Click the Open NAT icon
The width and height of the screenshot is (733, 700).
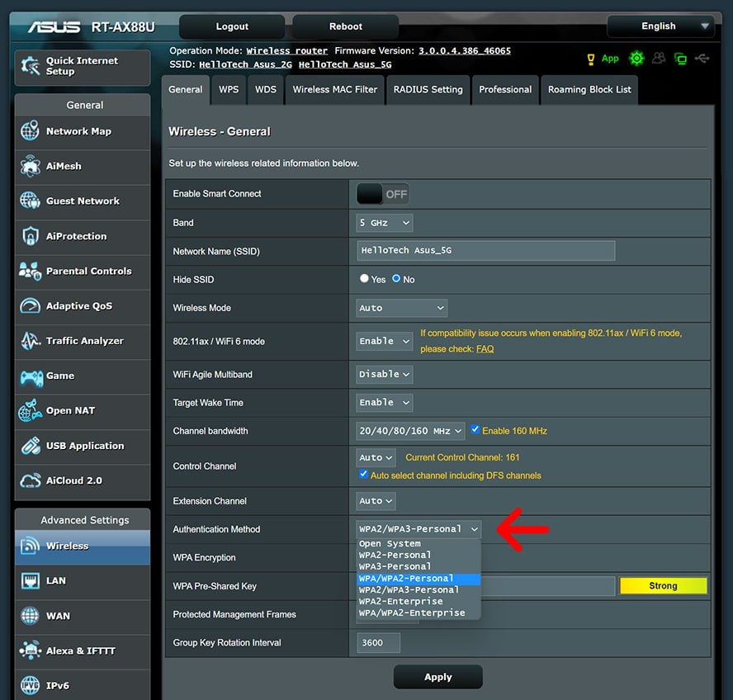point(30,410)
